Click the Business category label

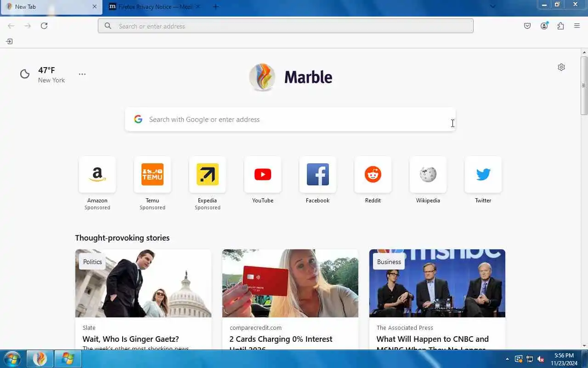(389, 262)
